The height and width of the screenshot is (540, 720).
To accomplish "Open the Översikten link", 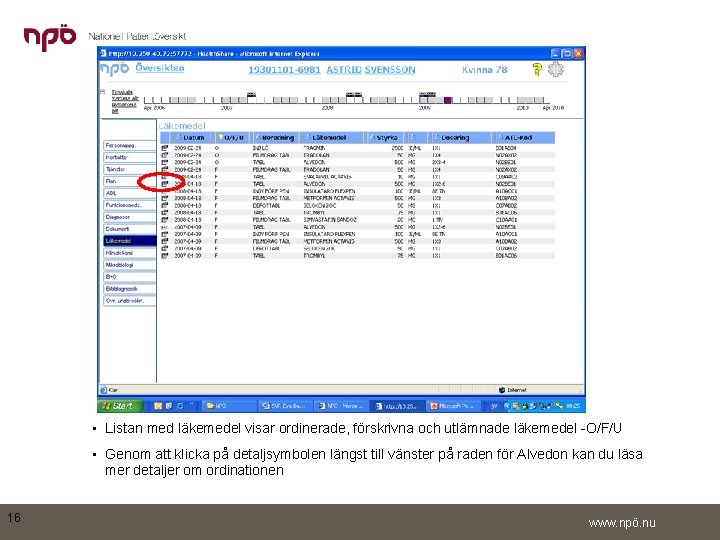I will coord(160,68).
